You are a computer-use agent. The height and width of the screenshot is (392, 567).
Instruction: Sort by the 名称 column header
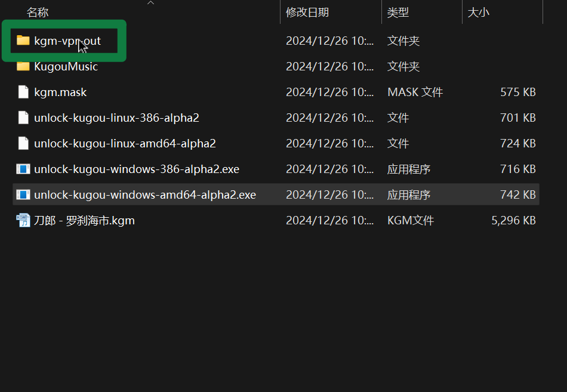pyautogui.click(x=38, y=13)
